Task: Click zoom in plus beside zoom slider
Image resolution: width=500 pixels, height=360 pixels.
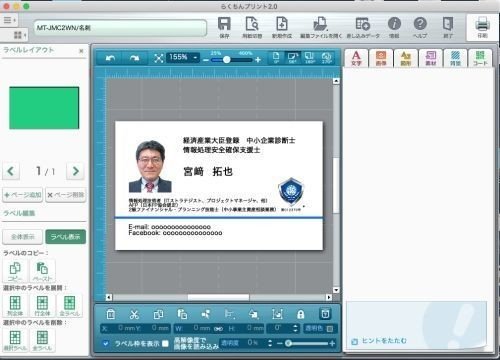Action: [x=258, y=60]
